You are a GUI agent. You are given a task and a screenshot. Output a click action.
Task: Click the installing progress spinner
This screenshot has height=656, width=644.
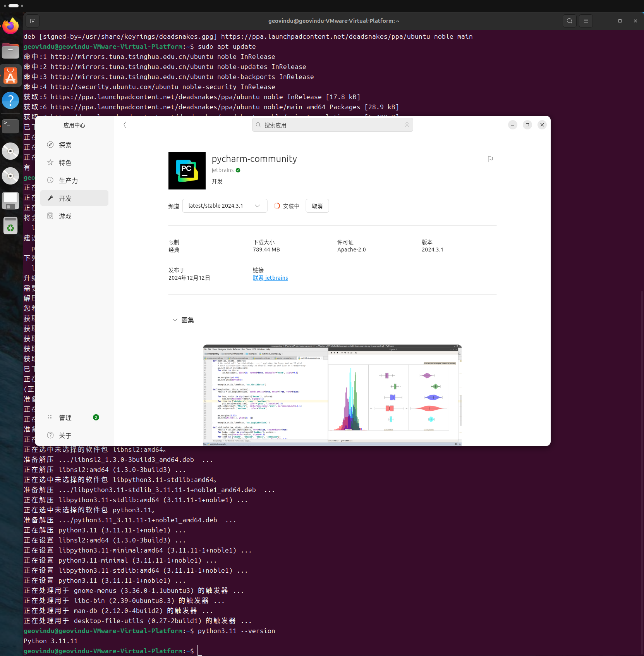pyautogui.click(x=277, y=206)
